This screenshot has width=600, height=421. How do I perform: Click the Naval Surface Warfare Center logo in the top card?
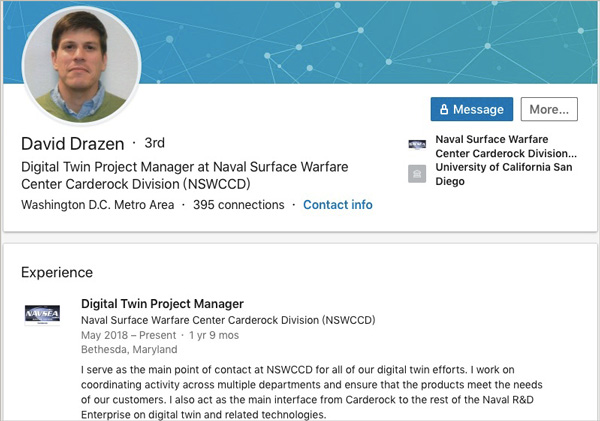pyautogui.click(x=417, y=144)
